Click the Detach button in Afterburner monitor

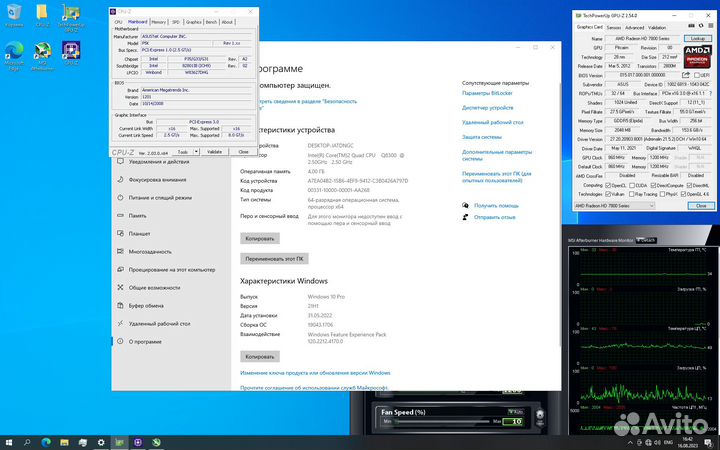pyautogui.click(x=646, y=240)
